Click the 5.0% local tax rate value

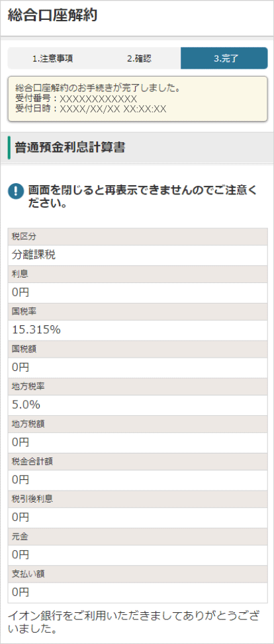[26, 405]
